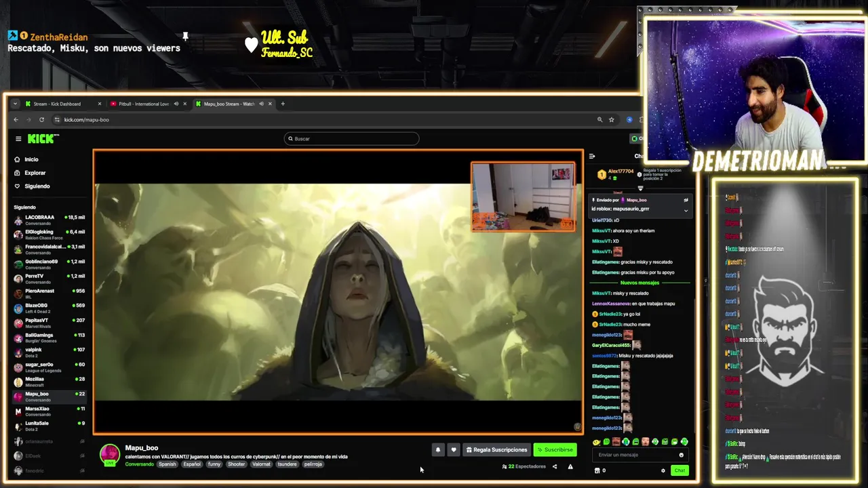Image resolution: width=868 pixels, height=488 pixels.
Task: Mute audio on Mapu_boo Stream tab
Action: pyautogui.click(x=261, y=104)
